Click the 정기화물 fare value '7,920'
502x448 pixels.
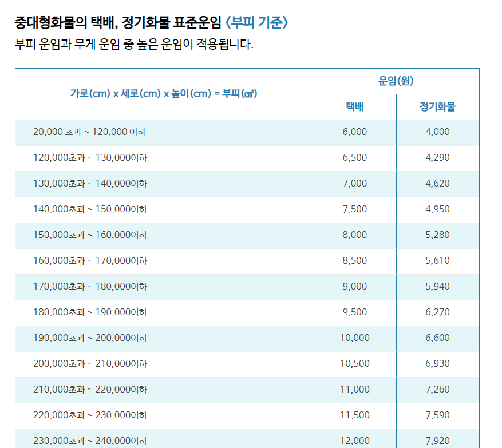tap(437, 441)
